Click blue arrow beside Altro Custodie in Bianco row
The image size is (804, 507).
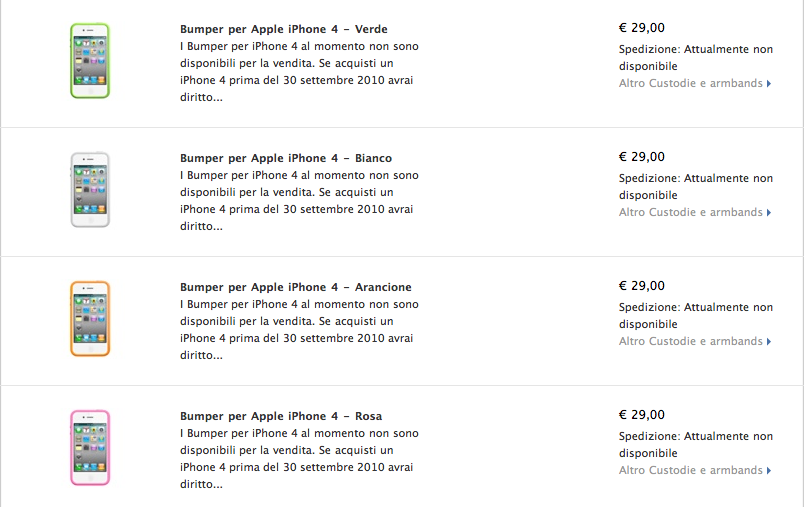click(769, 213)
